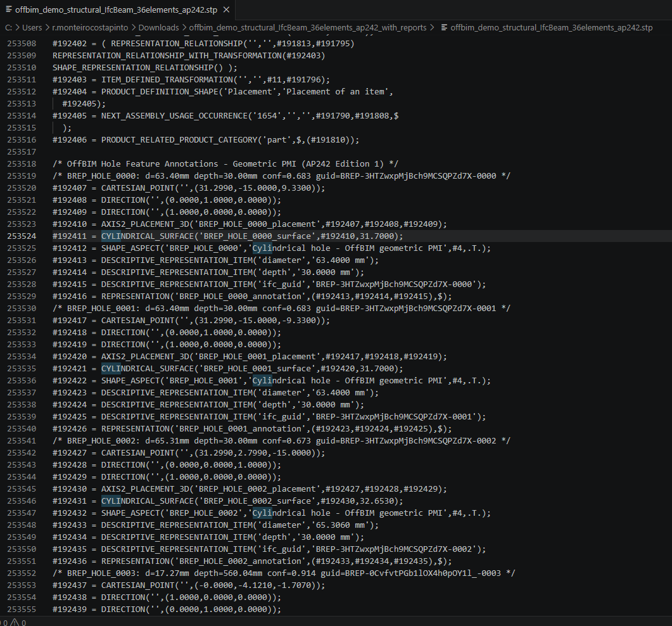This screenshot has width=672, height=626.
Task: Open the ap242_with_reports folder breadcrumb
Action: (308, 27)
